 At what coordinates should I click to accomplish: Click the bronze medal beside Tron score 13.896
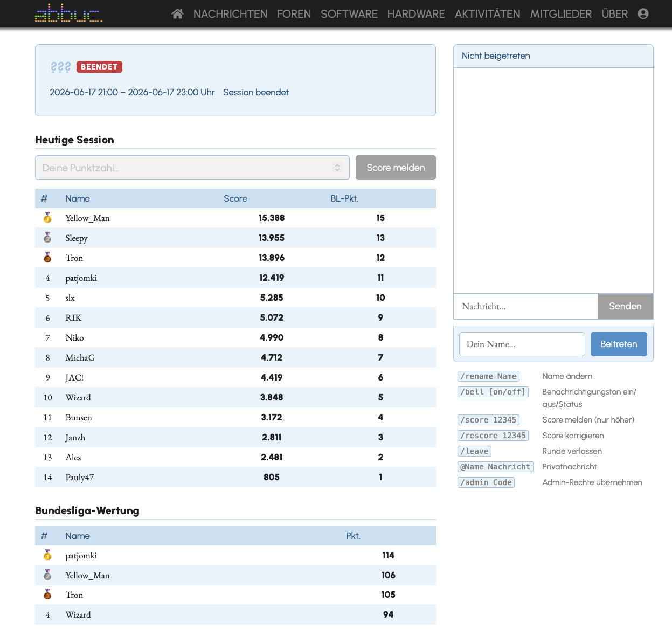click(x=47, y=258)
